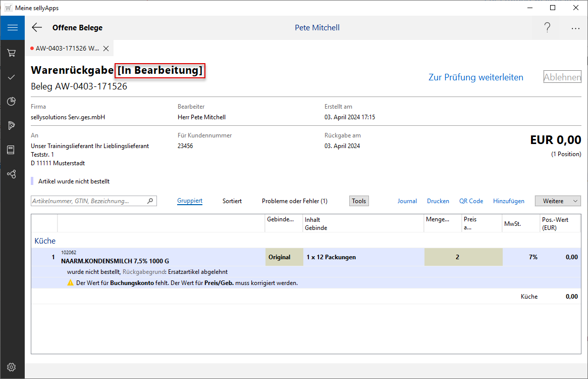Switch to Gruppiert view
Viewport: 588px width, 379px height.
point(190,201)
